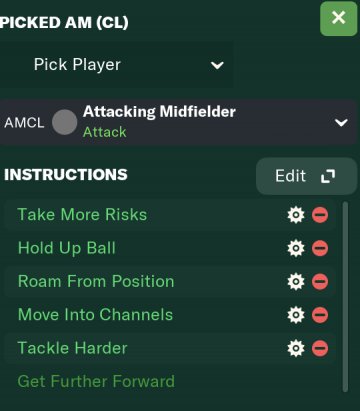The image size is (360, 411).
Task: Close the Picked AM (CL) panel
Action: point(338,18)
